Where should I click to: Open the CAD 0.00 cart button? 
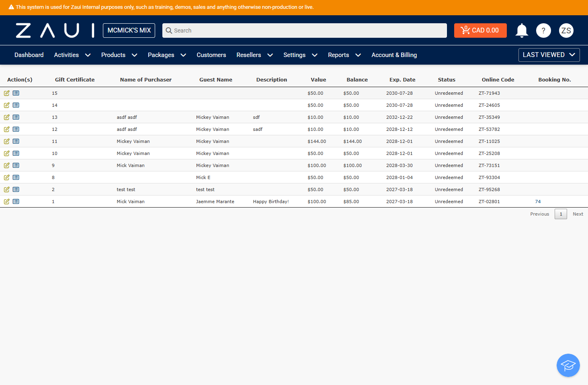(x=480, y=31)
